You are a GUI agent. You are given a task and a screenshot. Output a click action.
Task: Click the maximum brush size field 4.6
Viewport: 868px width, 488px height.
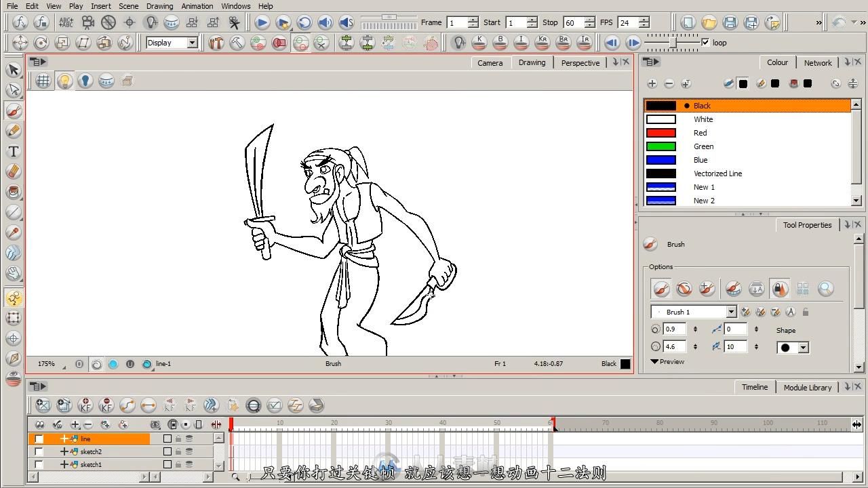tap(675, 346)
